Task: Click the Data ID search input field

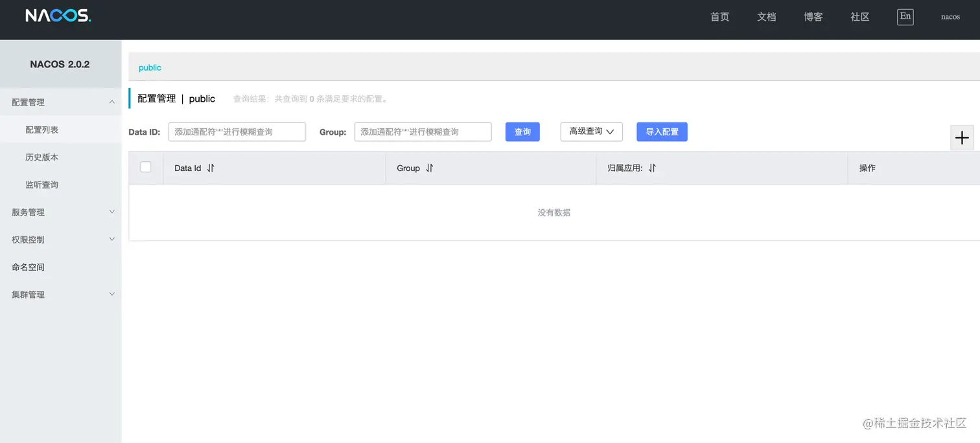Action: [237, 131]
